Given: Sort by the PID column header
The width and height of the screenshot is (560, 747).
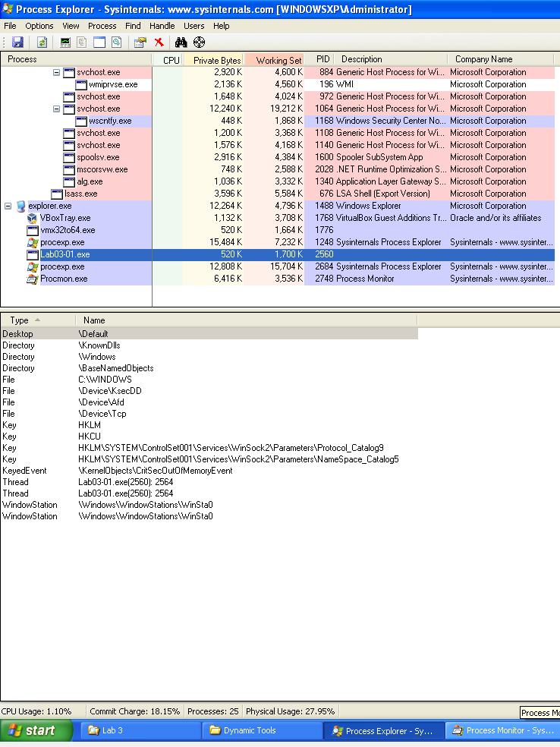Looking at the screenshot, I should tap(319, 59).
